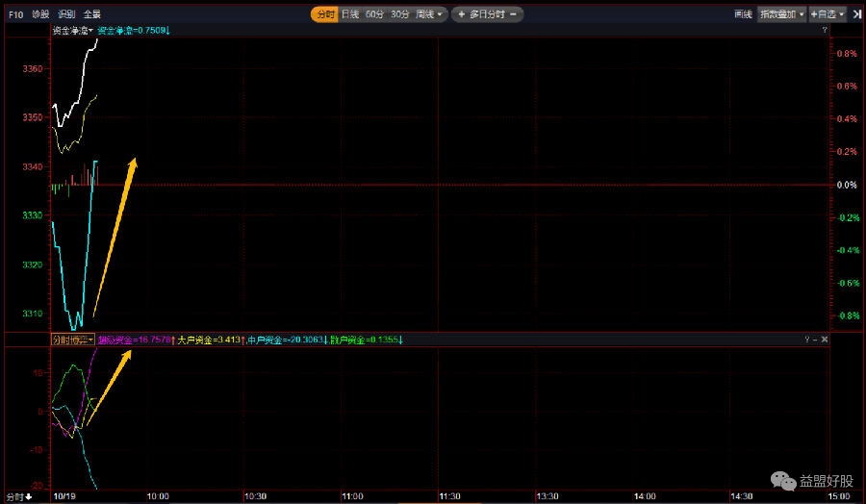Click the help question mark in main chart header
The height and width of the screenshot is (504, 866).
(x=824, y=31)
